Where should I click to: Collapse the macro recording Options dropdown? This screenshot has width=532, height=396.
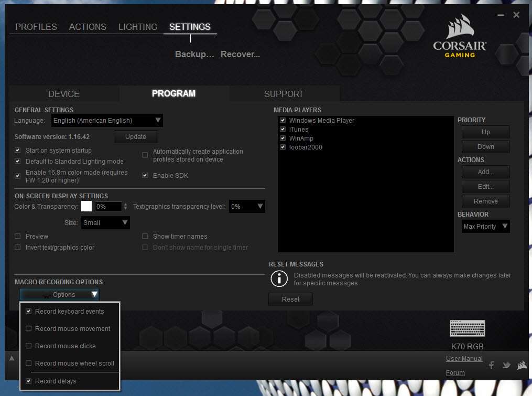[x=59, y=294]
